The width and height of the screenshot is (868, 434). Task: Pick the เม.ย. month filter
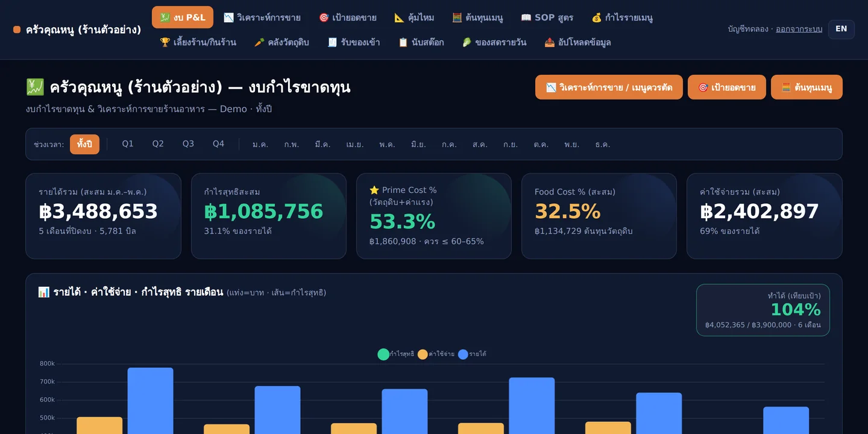[x=355, y=145]
